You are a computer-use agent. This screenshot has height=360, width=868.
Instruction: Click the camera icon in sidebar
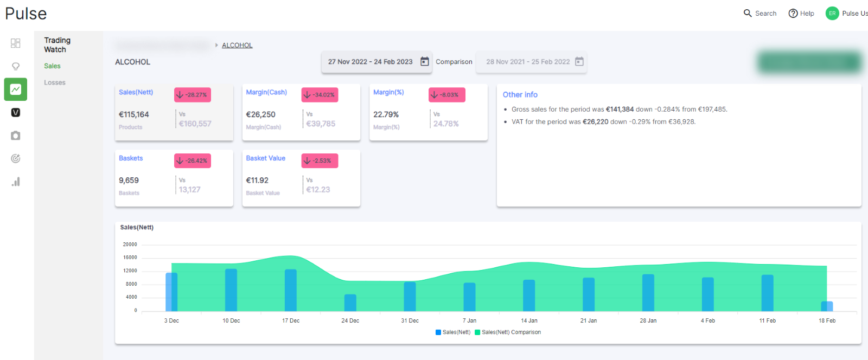(x=16, y=136)
